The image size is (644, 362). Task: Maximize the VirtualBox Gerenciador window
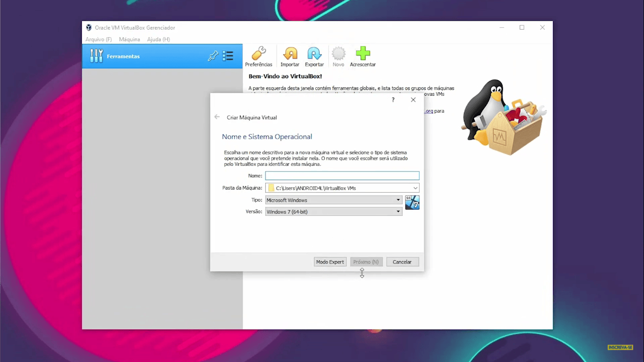click(522, 28)
